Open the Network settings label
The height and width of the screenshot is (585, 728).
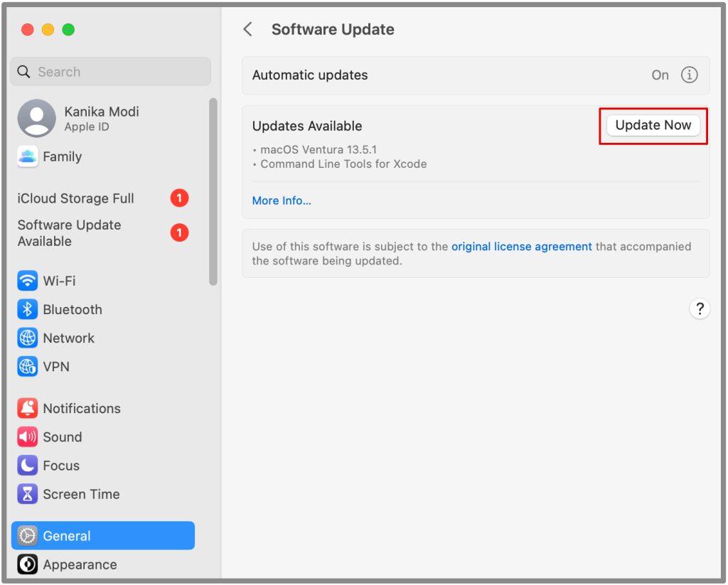click(x=69, y=338)
